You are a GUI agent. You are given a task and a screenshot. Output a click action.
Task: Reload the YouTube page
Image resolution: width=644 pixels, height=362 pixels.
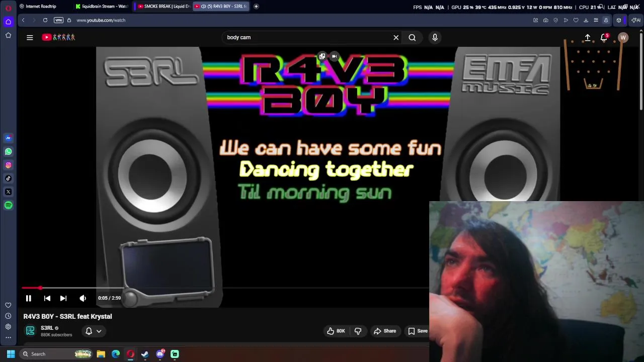pyautogui.click(x=45, y=20)
